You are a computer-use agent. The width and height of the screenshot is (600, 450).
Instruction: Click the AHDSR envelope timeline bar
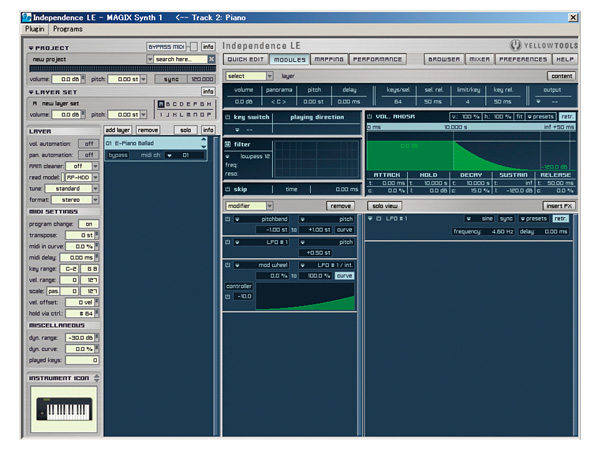(471, 127)
